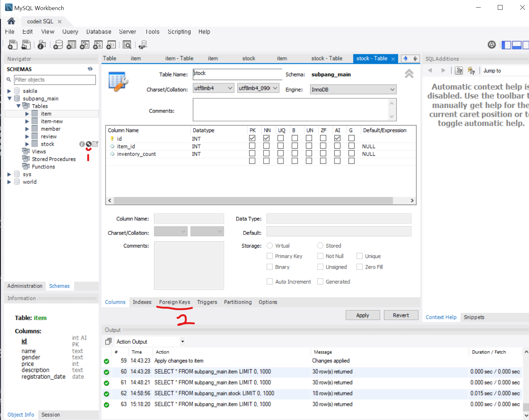529x420 pixels.
Task: Close the codeit SQL connection tab
Action: [x=60, y=21]
